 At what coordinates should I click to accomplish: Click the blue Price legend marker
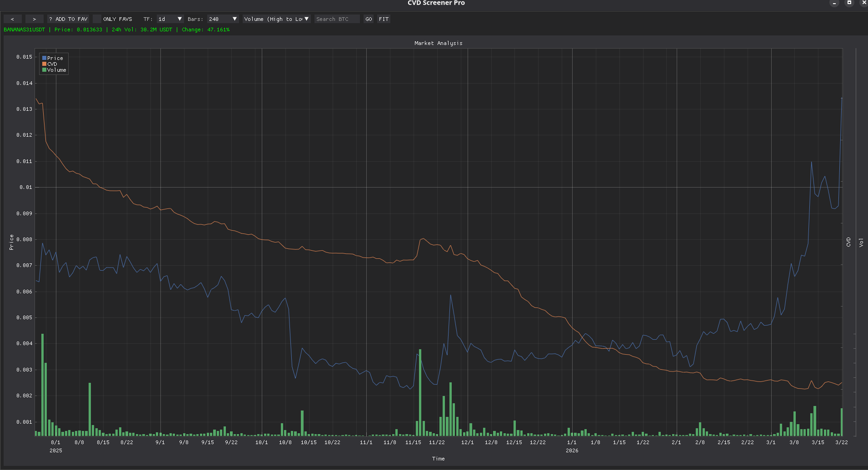(x=44, y=58)
